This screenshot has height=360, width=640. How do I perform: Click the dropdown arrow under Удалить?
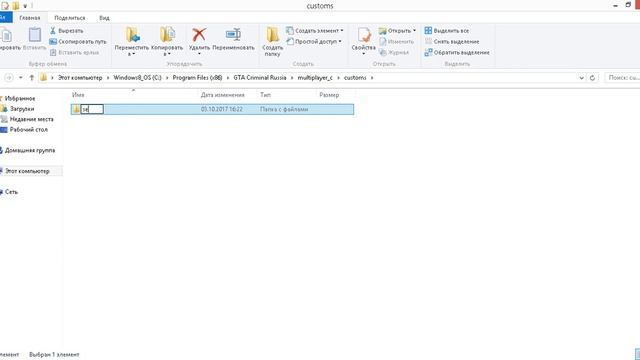[199, 54]
